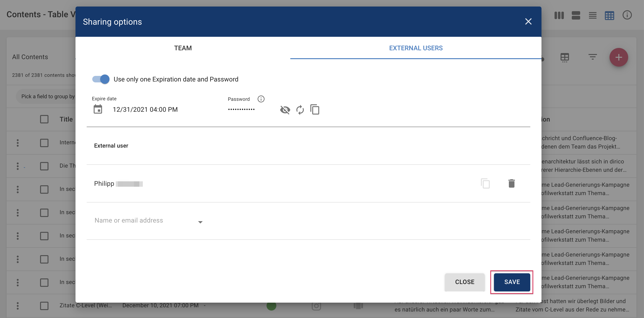Open table column settings icon
Viewport: 644px width, 318px height.
pos(565,58)
